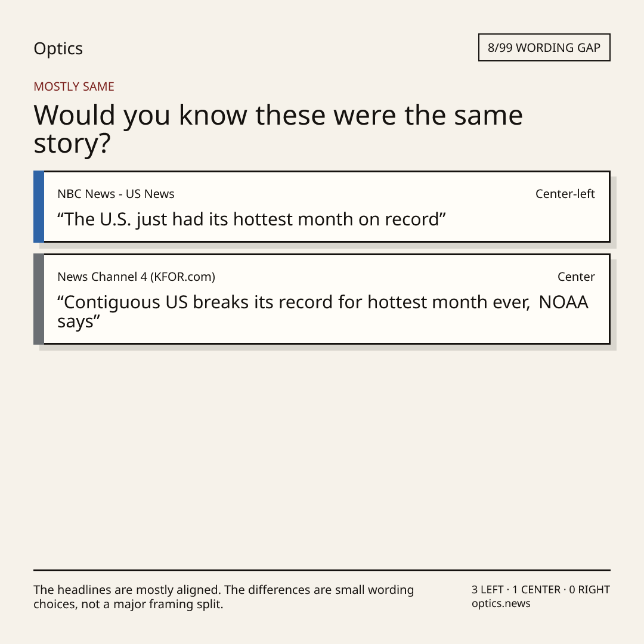The image size is (644, 644).
Task: Click the Optics logo text
Action: [x=58, y=48]
